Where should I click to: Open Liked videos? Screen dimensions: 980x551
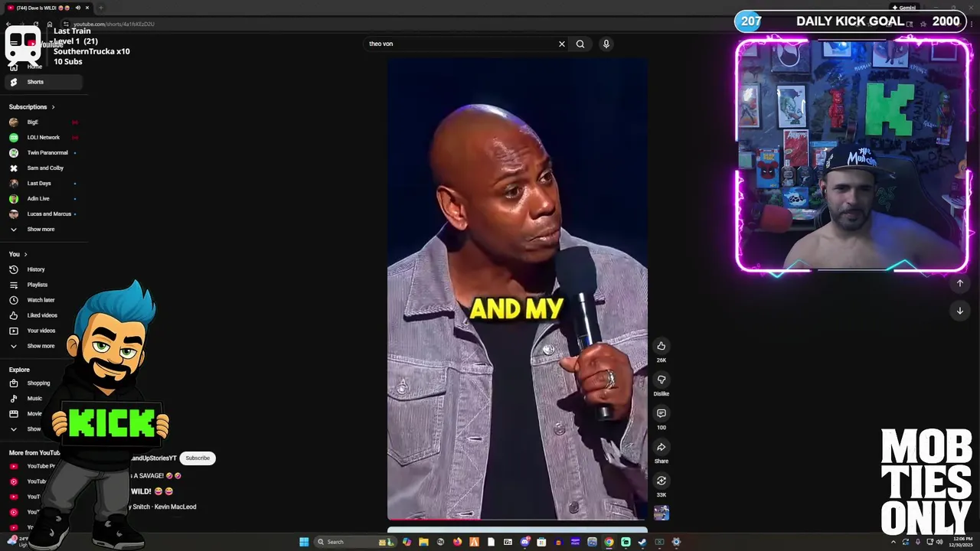[44, 315]
